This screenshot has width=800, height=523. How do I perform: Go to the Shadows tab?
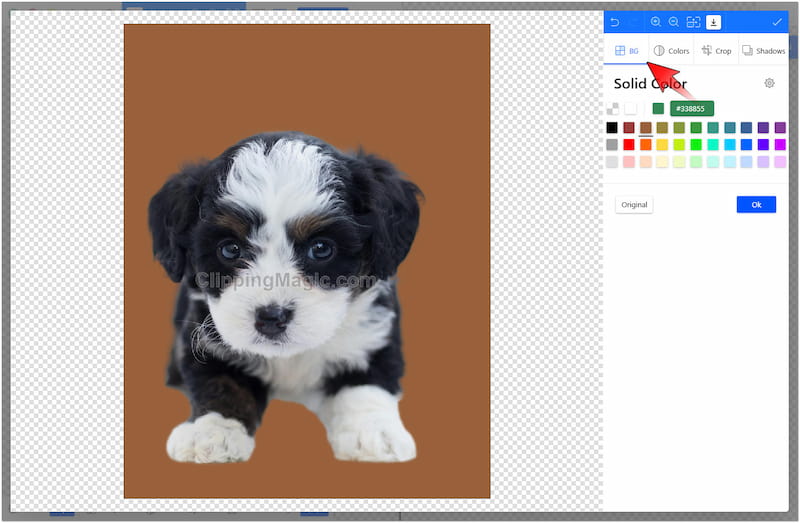764,51
